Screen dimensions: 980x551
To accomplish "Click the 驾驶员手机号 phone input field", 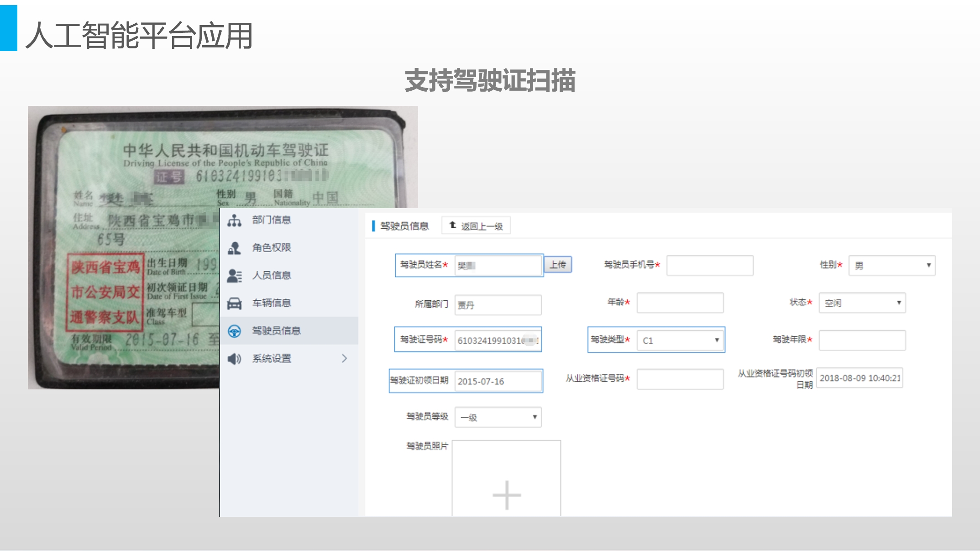I will click(709, 266).
